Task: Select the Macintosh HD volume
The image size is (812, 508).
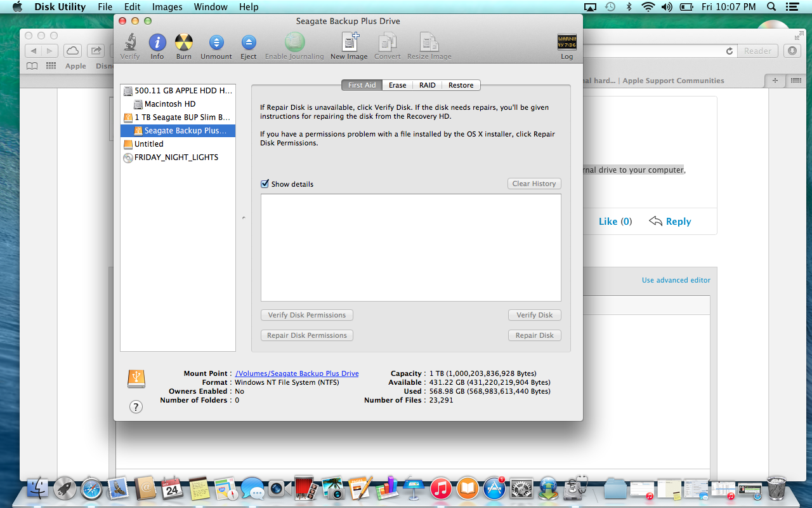Action: tap(178, 104)
